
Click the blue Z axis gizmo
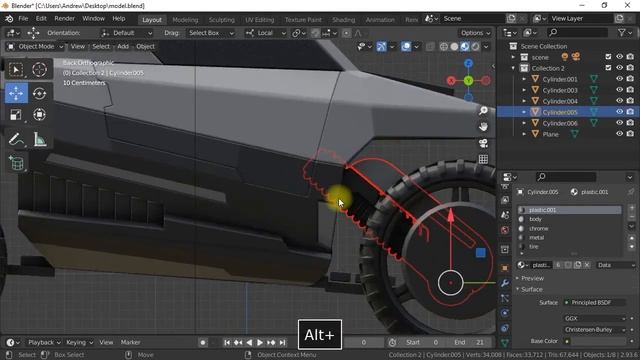point(468,63)
